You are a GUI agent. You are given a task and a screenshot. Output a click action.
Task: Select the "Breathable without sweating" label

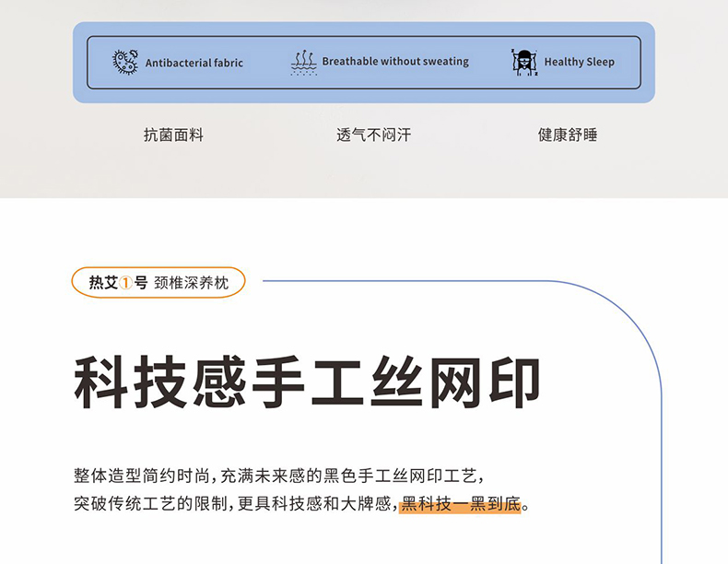(395, 62)
